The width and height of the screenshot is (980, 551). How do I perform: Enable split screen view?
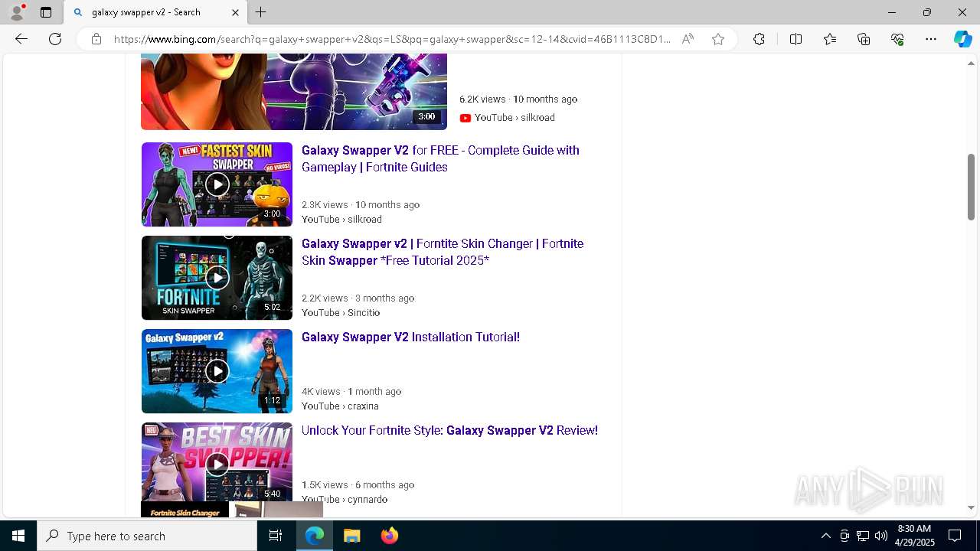click(x=795, y=39)
